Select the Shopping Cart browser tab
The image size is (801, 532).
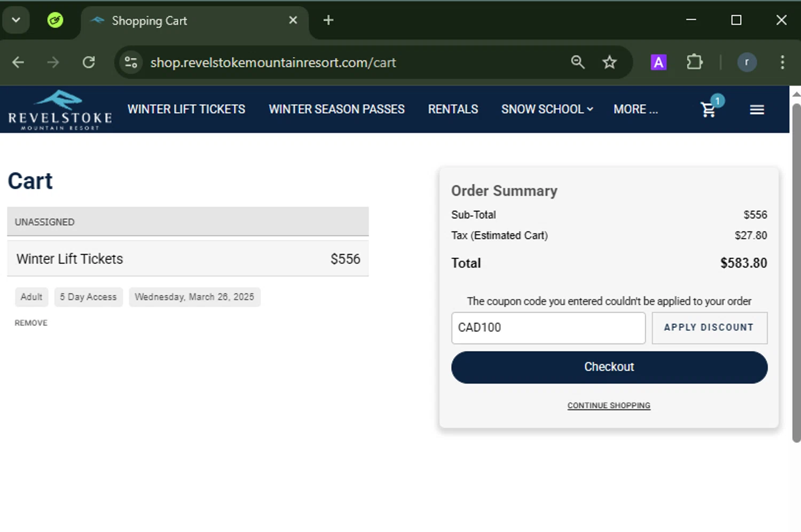(195, 21)
